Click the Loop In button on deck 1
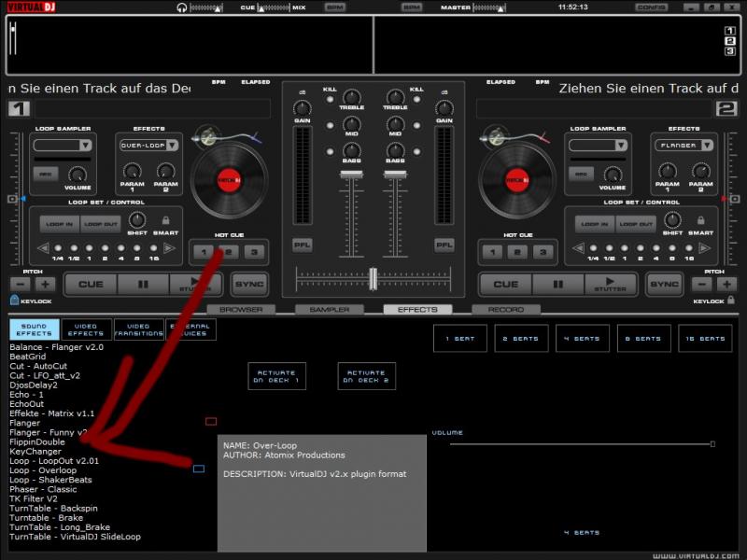The width and height of the screenshot is (747, 560). 60,224
